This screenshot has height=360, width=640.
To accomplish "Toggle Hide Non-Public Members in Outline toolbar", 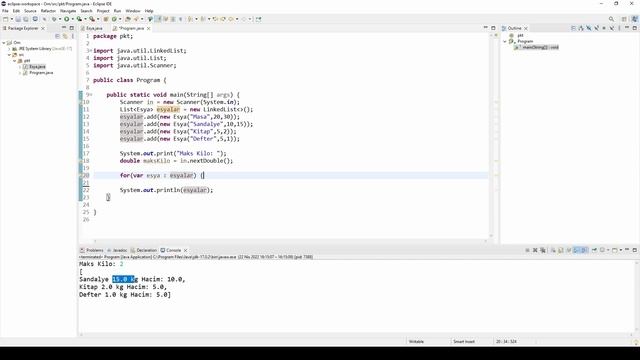I will (604, 28).
